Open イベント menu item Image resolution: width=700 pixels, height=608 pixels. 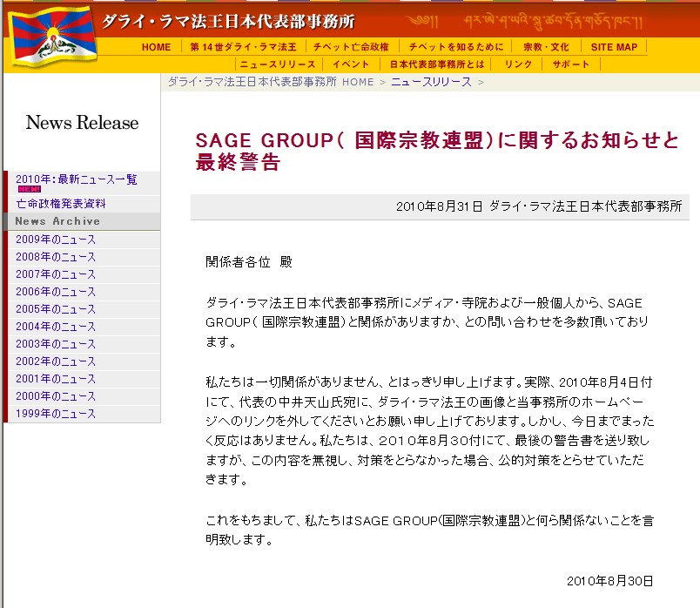click(x=351, y=64)
